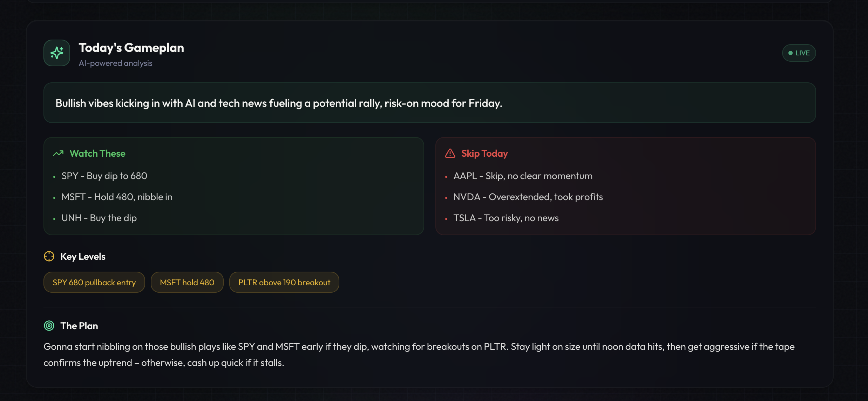Click the AI sparkle icon beside Today's Gameplan
The width and height of the screenshot is (868, 401).
[x=56, y=53]
